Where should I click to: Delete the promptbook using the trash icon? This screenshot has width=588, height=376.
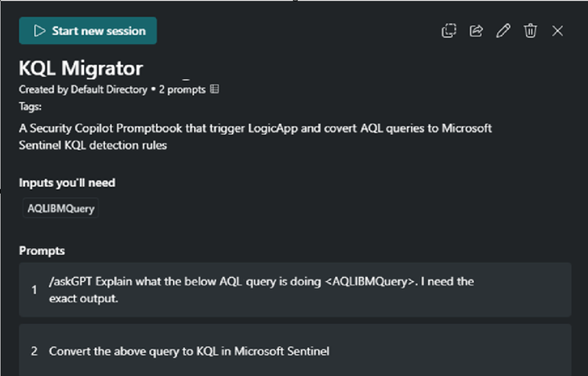coord(531,31)
